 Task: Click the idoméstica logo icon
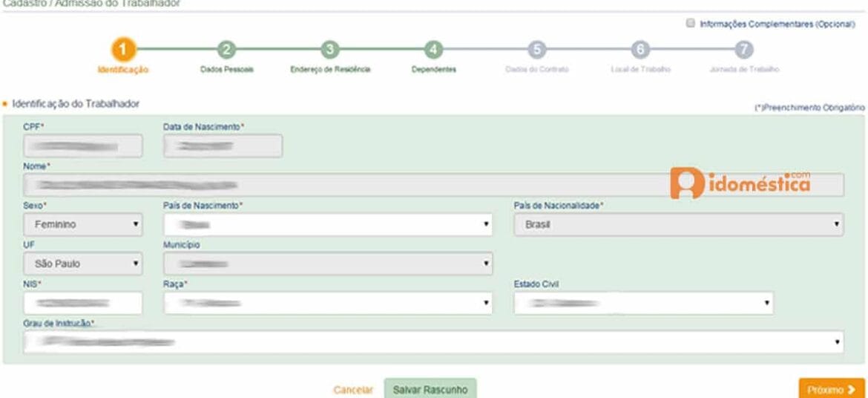[686, 183]
